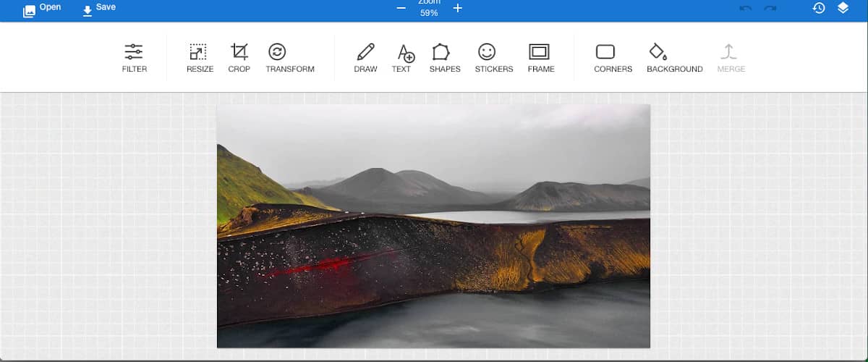Image resolution: width=868 pixels, height=362 pixels.
Task: Open the Transform tool
Action: click(289, 58)
